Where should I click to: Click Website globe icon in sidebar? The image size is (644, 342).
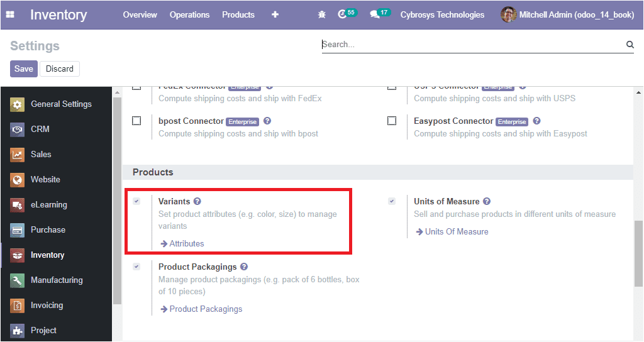coord(17,180)
